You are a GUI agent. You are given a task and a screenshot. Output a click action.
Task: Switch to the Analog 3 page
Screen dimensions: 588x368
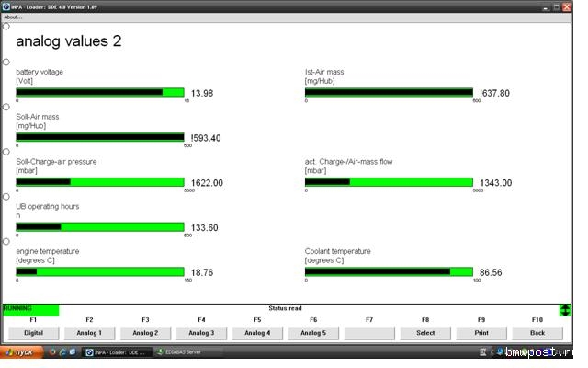coord(201,332)
